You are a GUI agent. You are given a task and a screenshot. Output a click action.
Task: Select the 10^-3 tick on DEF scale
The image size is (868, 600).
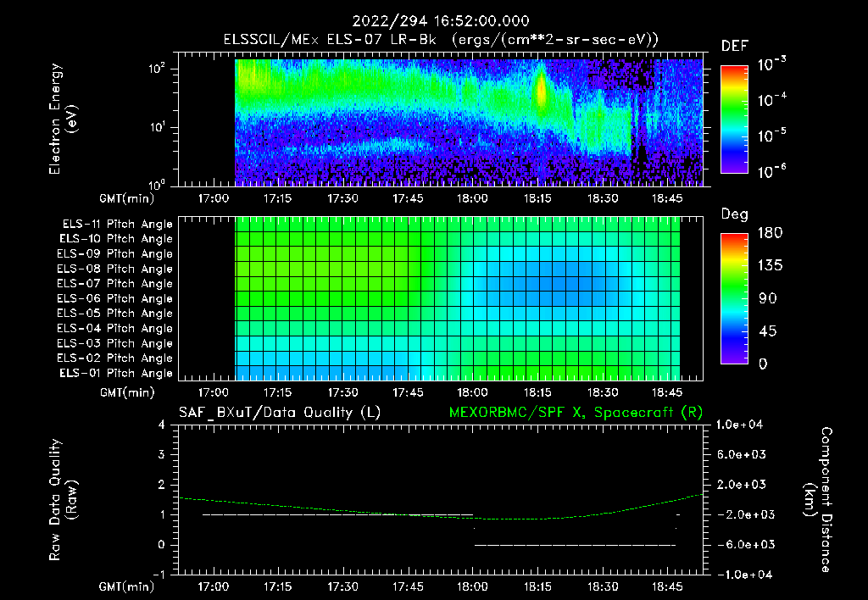(772, 64)
